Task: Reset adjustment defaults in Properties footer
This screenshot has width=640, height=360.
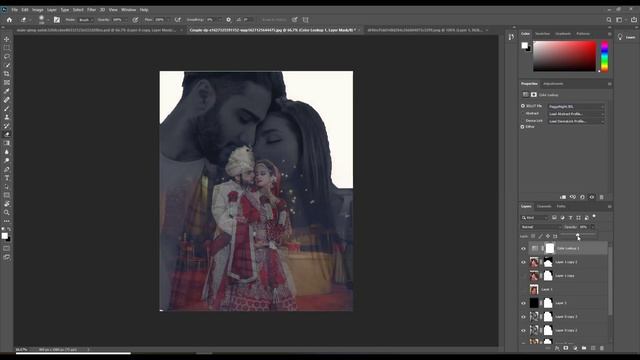Action: pos(582,197)
